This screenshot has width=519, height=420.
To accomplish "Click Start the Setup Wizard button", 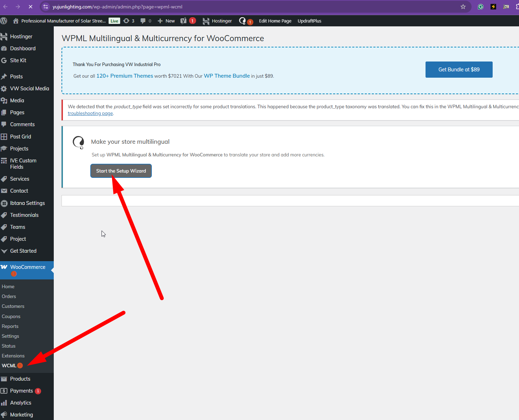I will 121,171.
